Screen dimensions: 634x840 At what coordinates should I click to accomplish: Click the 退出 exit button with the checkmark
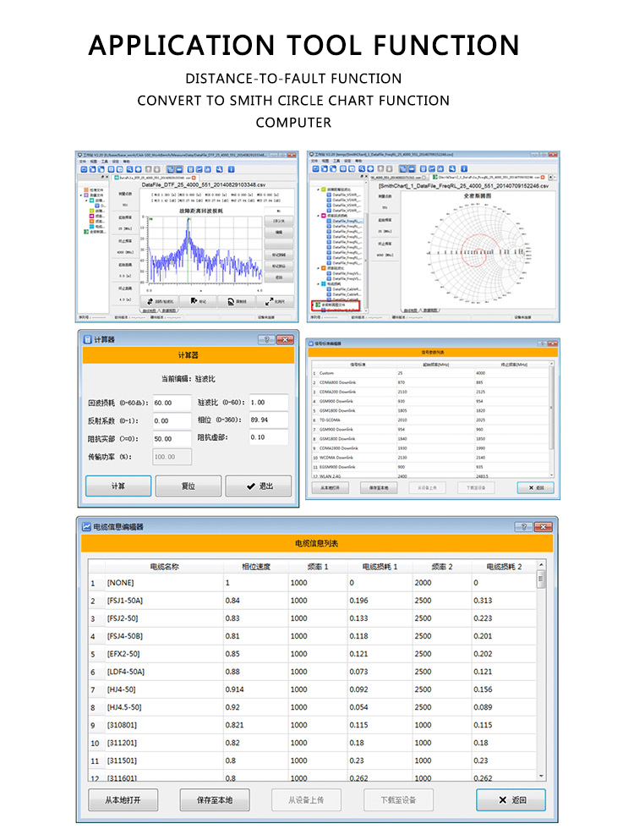pyautogui.click(x=258, y=486)
